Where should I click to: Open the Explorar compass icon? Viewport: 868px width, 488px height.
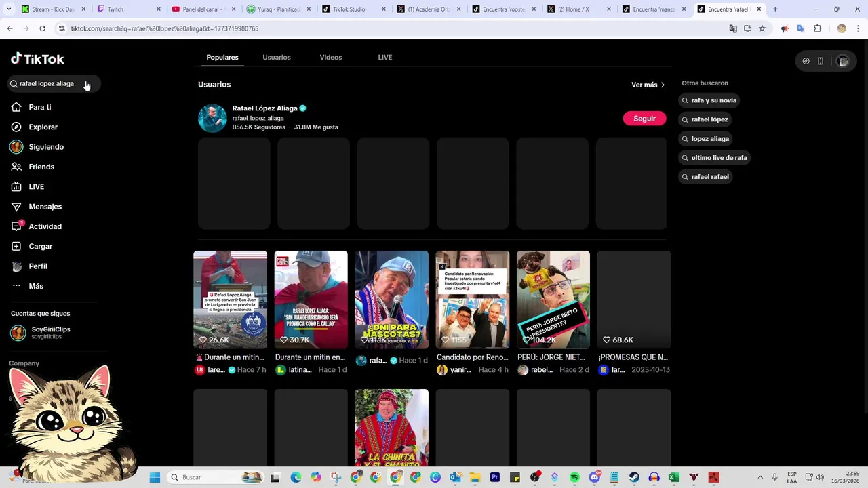(17, 127)
